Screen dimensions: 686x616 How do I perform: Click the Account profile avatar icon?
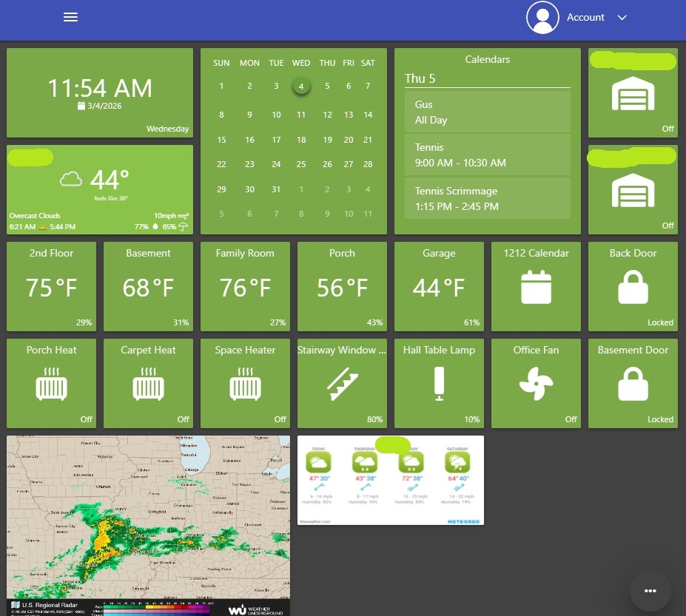click(x=542, y=17)
